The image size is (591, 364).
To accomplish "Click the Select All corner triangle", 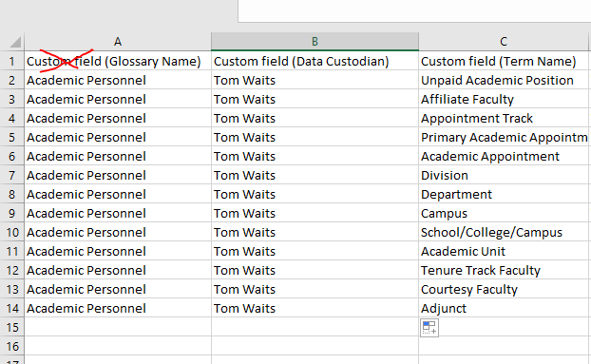I will pyautogui.click(x=15, y=42).
